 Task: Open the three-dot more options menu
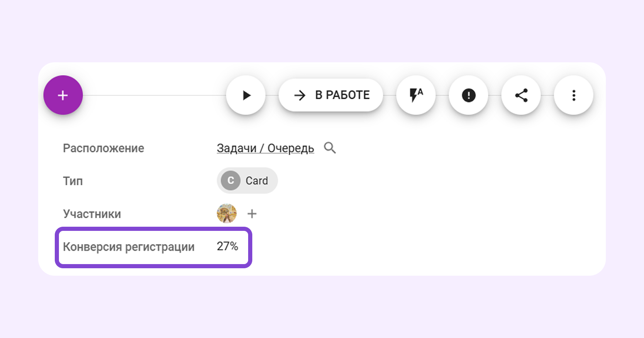click(573, 95)
